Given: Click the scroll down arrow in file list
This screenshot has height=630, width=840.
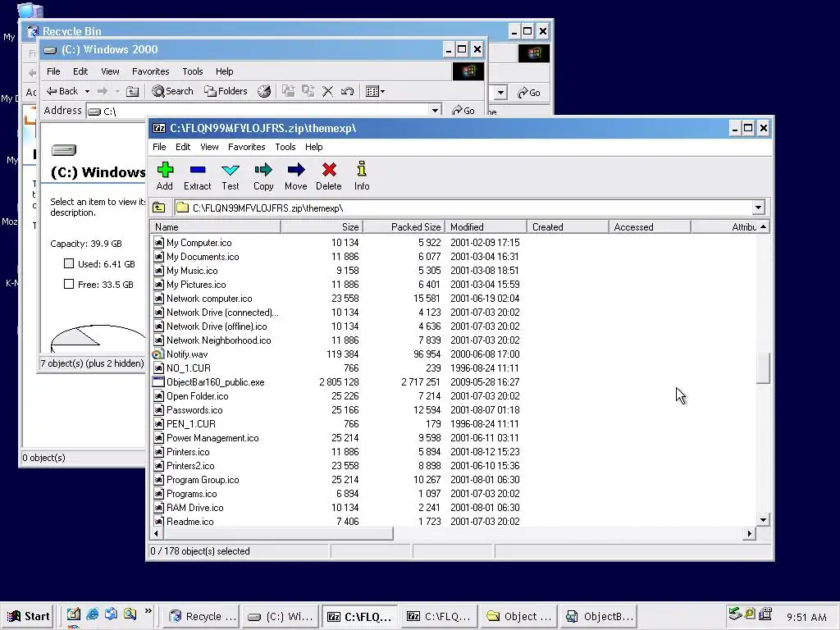Looking at the screenshot, I should (x=764, y=519).
